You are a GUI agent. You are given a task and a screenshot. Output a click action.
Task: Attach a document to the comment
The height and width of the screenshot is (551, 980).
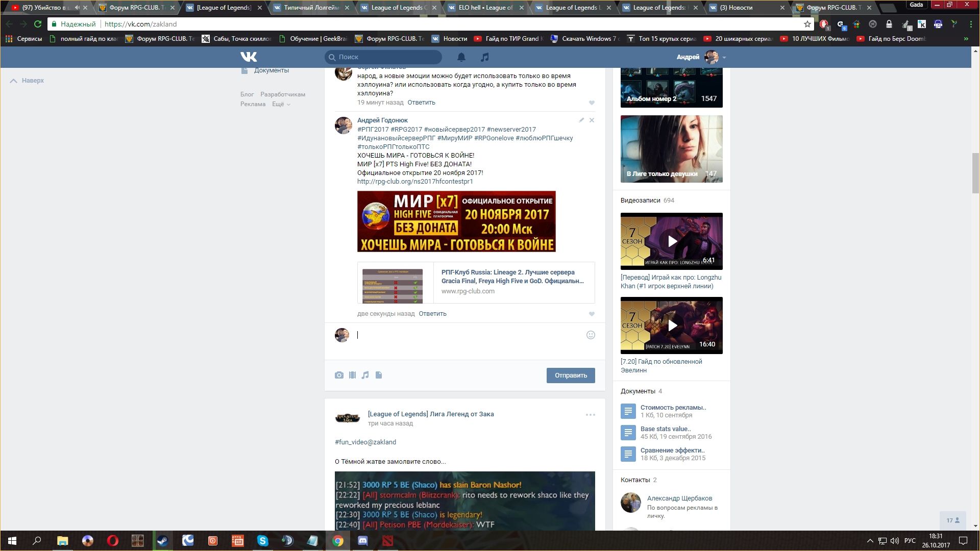click(379, 375)
